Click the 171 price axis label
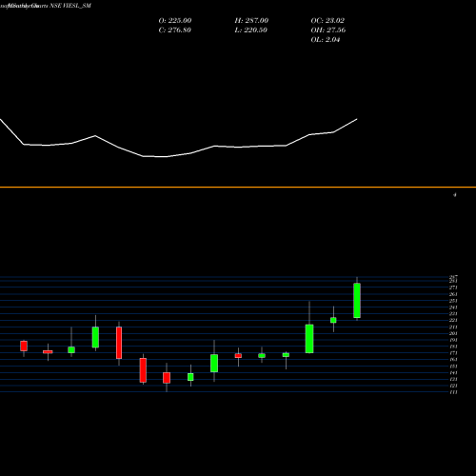Image resolution: width=476 pixels, height=476 pixels. tap(453, 353)
